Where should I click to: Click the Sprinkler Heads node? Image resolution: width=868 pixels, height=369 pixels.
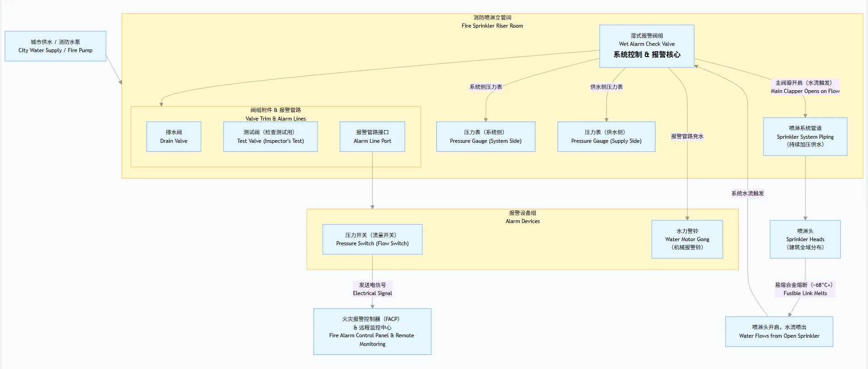(x=805, y=239)
